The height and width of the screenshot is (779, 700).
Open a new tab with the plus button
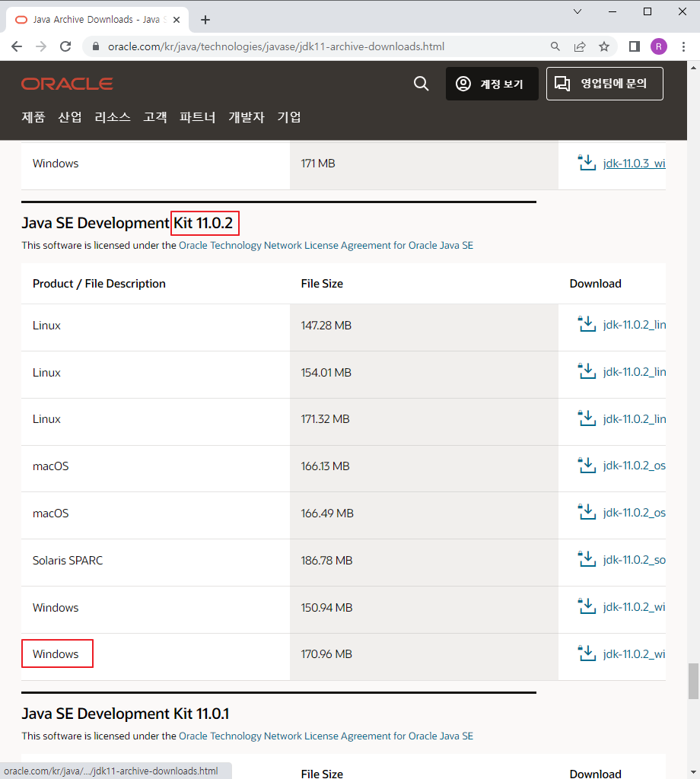click(205, 20)
